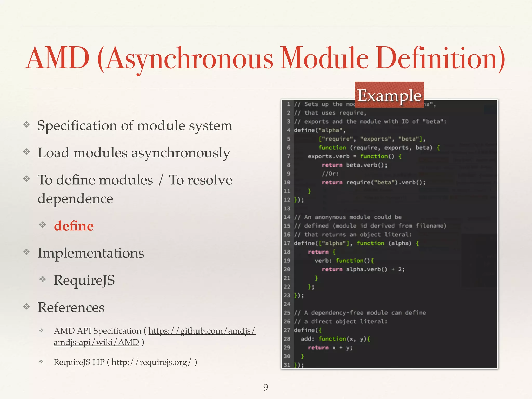Click comment line 2 'that uses require,'

(x=330, y=113)
